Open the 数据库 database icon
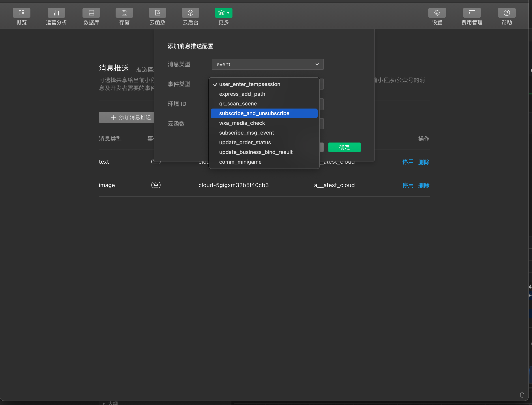This screenshot has width=532, height=405. (91, 13)
